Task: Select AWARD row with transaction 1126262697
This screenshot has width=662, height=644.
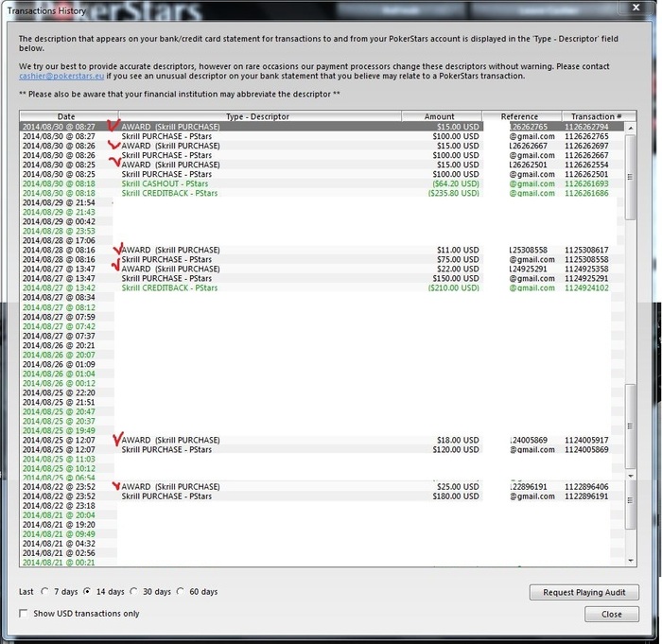Action: click(x=322, y=146)
